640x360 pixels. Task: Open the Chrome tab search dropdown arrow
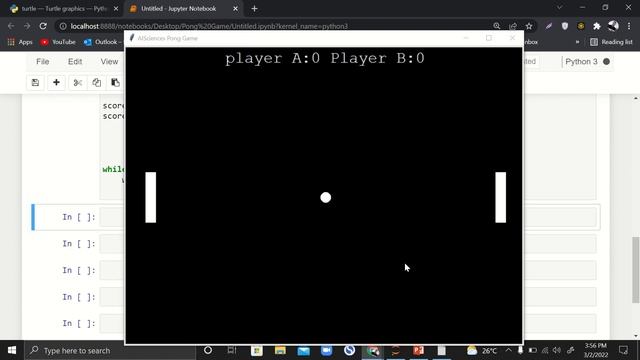pos(560,8)
